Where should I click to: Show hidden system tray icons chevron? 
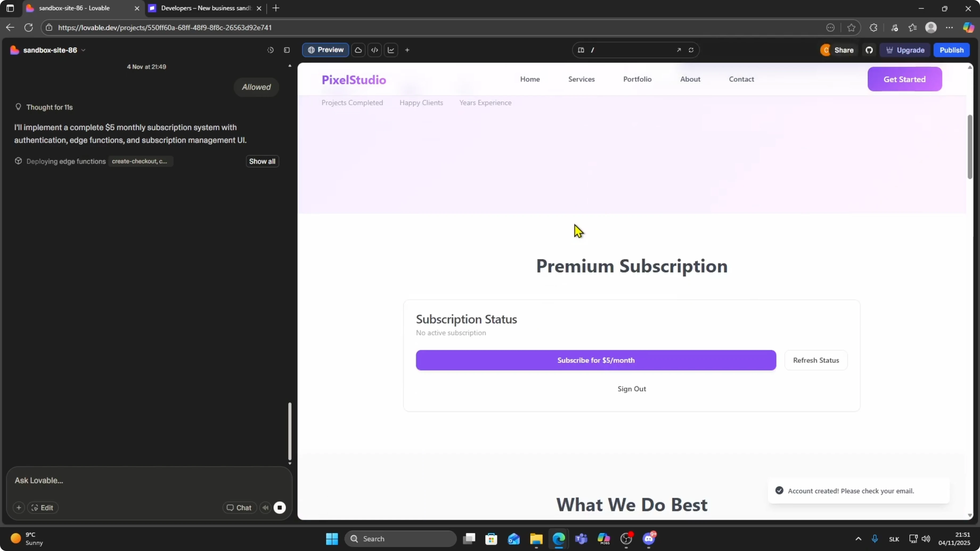pyautogui.click(x=858, y=539)
